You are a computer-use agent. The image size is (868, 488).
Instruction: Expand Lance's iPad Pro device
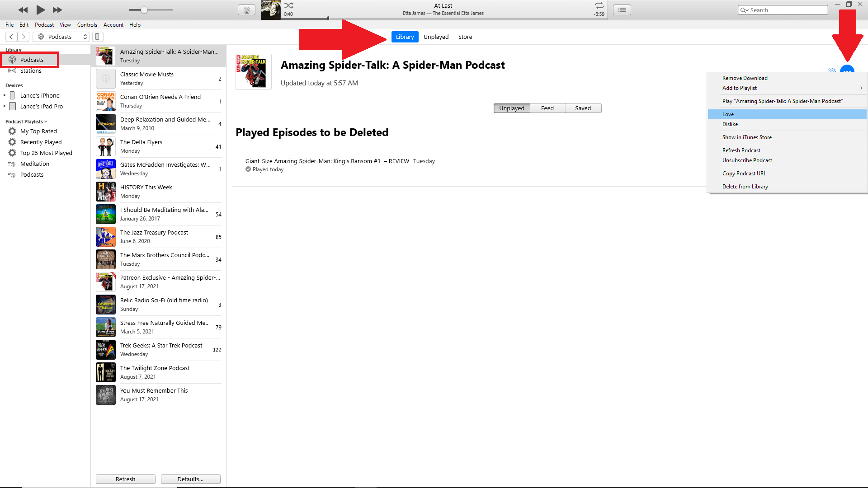[x=5, y=106]
